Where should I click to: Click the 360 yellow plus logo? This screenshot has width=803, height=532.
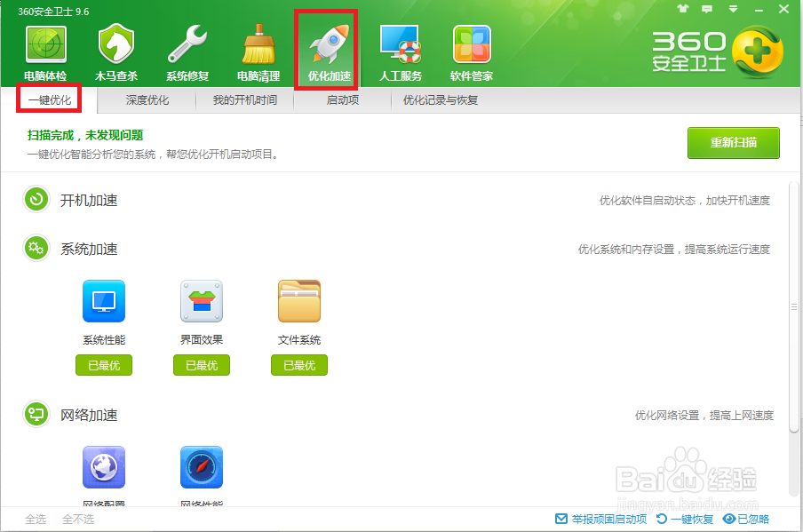758,52
